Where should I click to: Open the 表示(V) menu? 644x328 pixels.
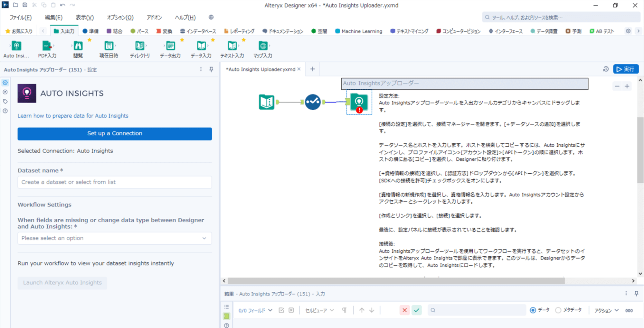pos(85,17)
